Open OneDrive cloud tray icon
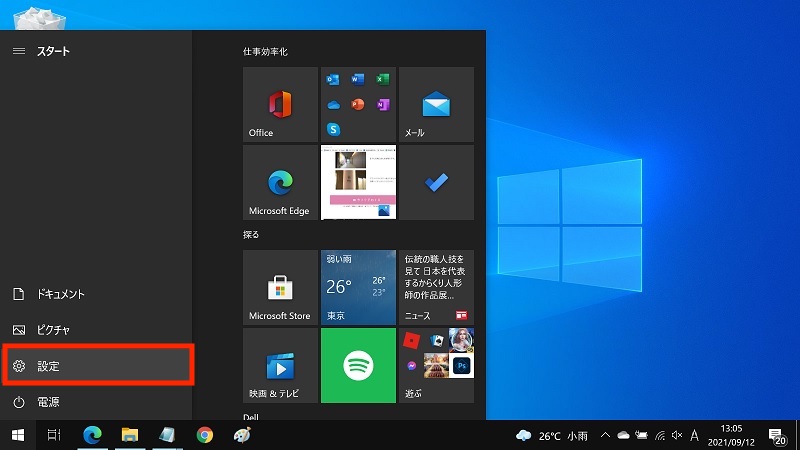 [x=623, y=435]
